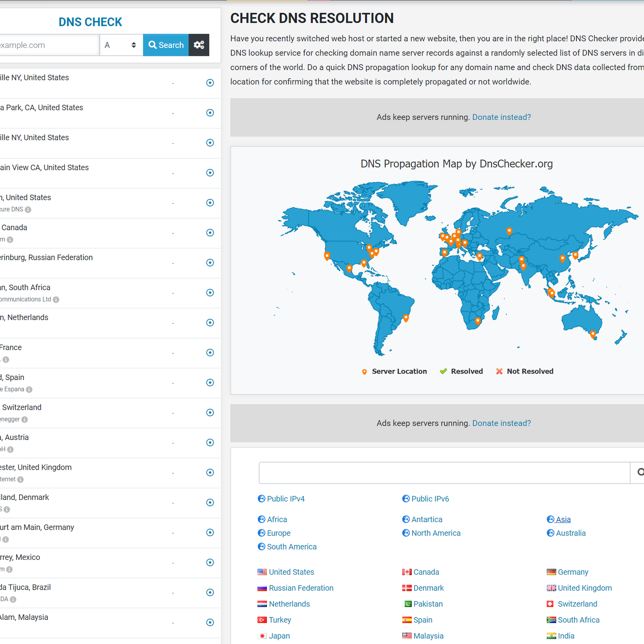Click target icon for Denmark row
The image size is (644, 644).
(210, 502)
